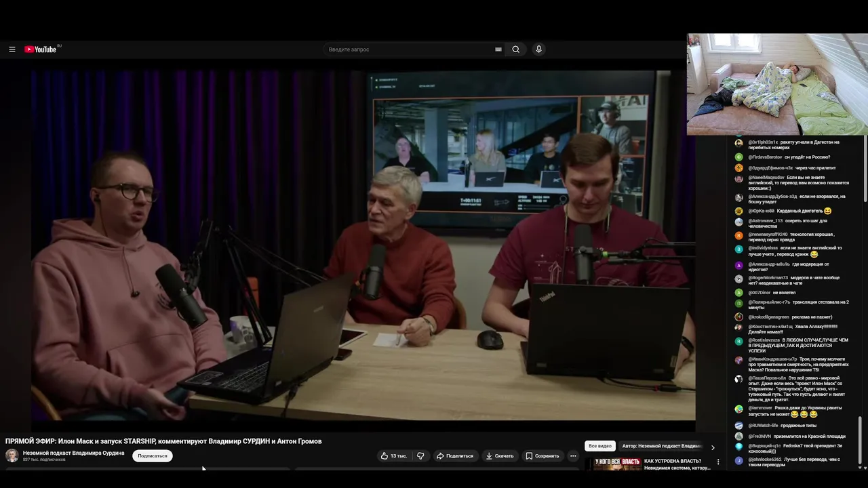Open the video title about STARSHIP launch
Image resolution: width=868 pixels, height=488 pixels.
[163, 441]
